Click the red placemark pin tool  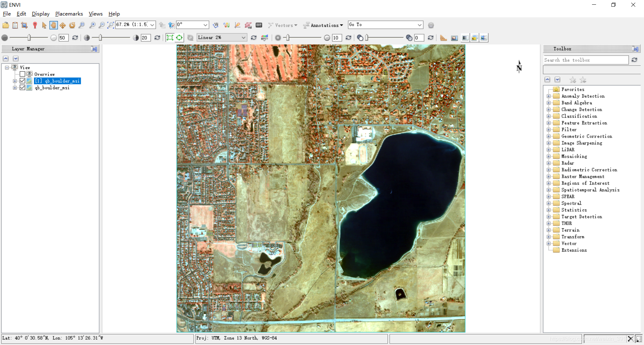click(35, 25)
